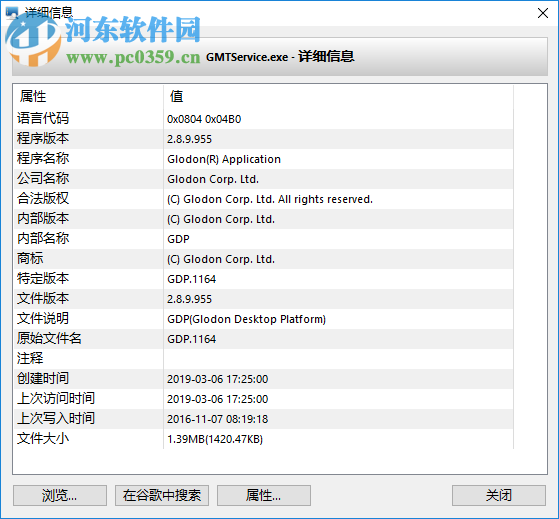Click the GMTService.exe - 详细信息 header title

coord(280,56)
